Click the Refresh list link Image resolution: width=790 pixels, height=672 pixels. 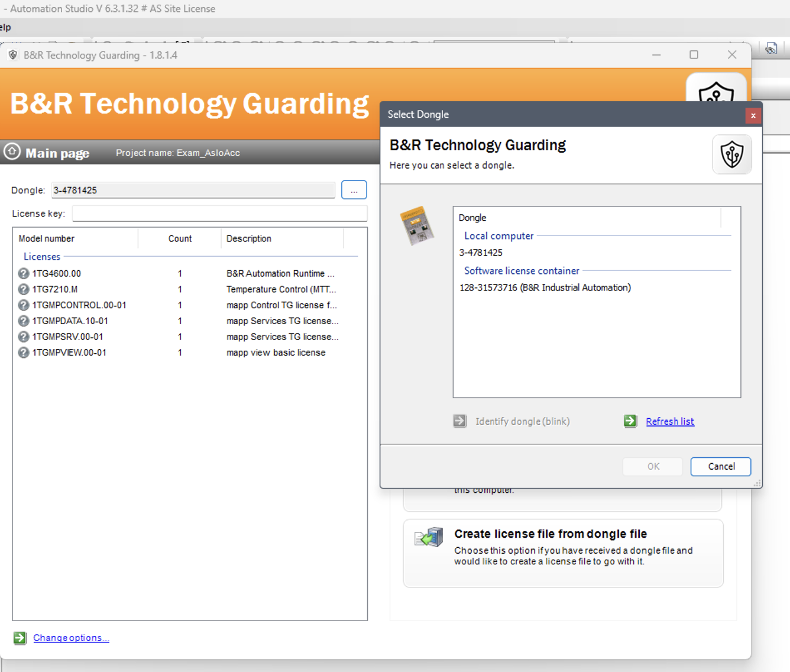click(670, 421)
